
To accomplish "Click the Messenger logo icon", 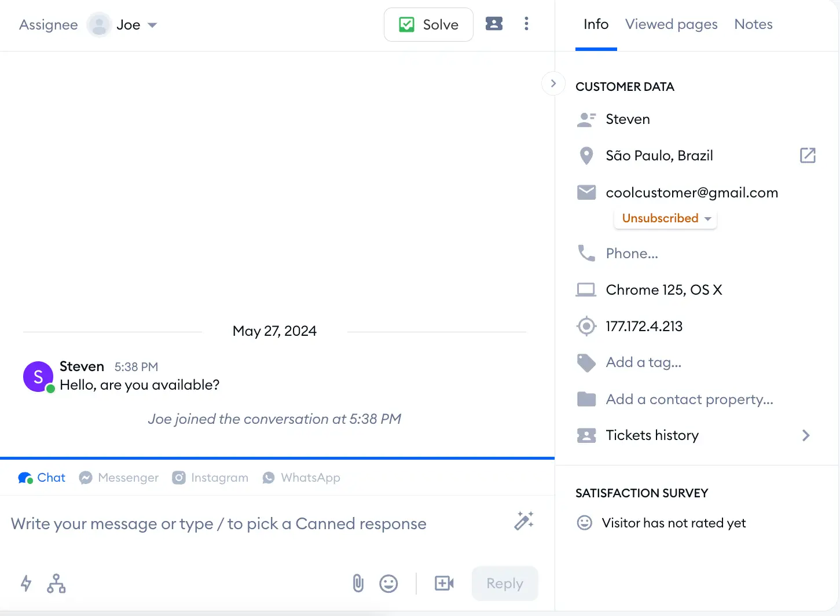I will (86, 478).
